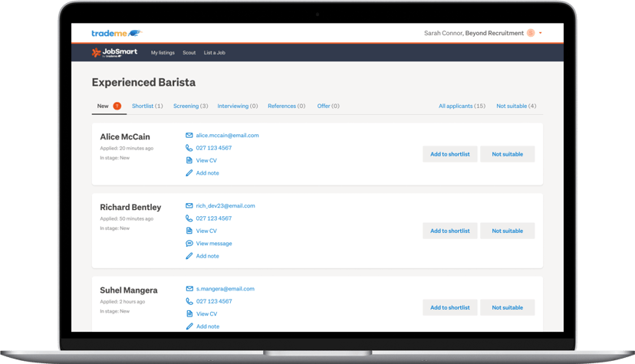635x364 pixels.
Task: Open Scout in the navigation bar
Action: pyautogui.click(x=189, y=53)
